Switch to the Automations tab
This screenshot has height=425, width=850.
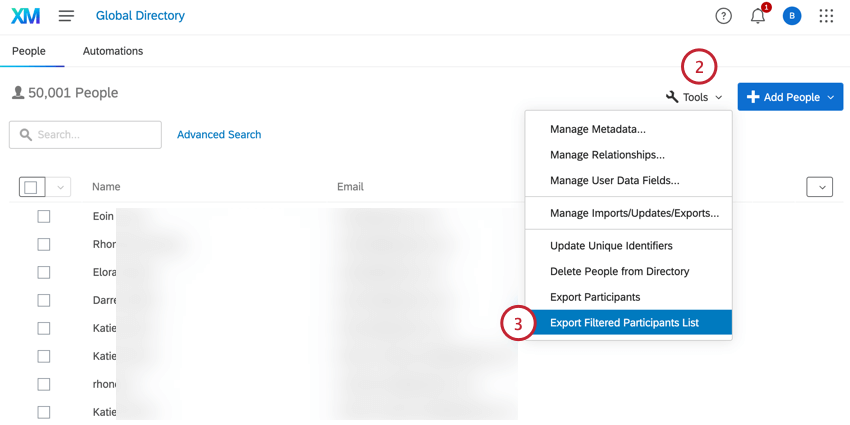[113, 51]
